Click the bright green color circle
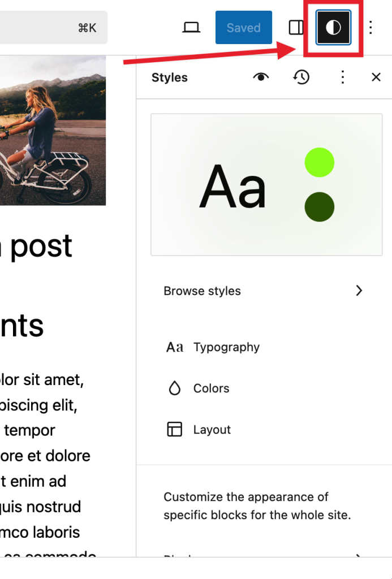Screen dimensions: 392x579 (320, 163)
